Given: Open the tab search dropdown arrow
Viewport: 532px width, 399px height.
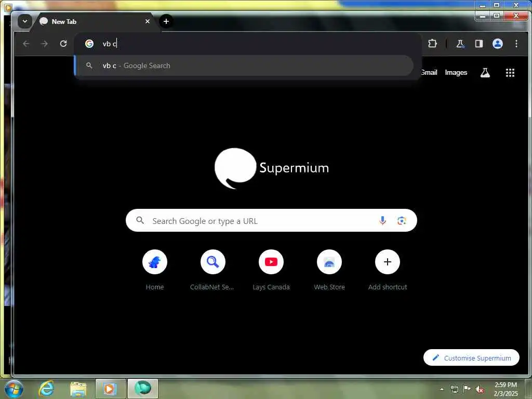Looking at the screenshot, I should [x=25, y=21].
